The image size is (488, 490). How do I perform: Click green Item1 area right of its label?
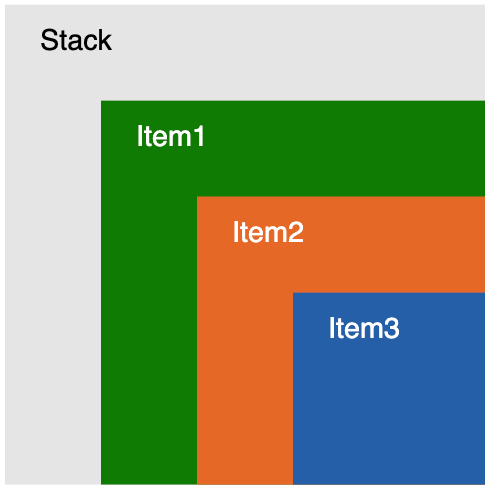(x=343, y=136)
